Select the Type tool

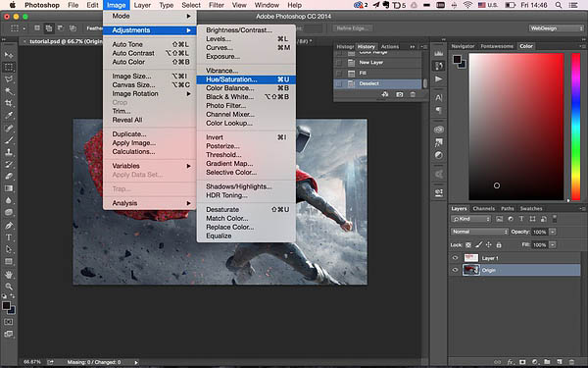coord(9,237)
